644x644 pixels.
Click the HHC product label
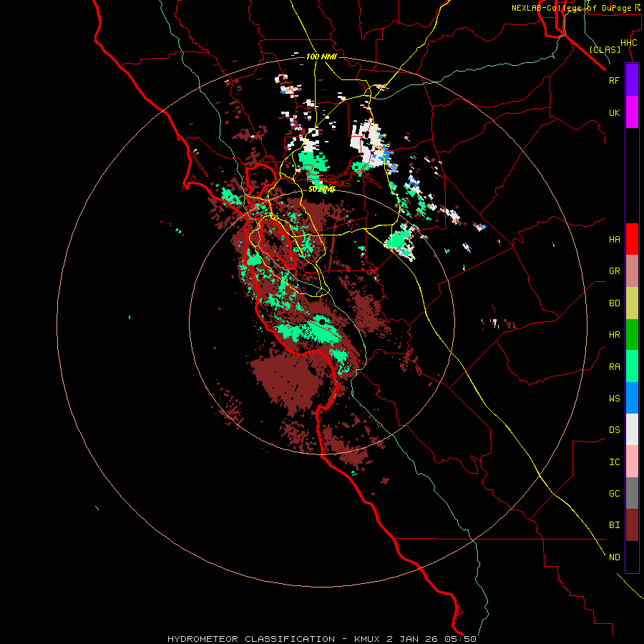coord(628,43)
